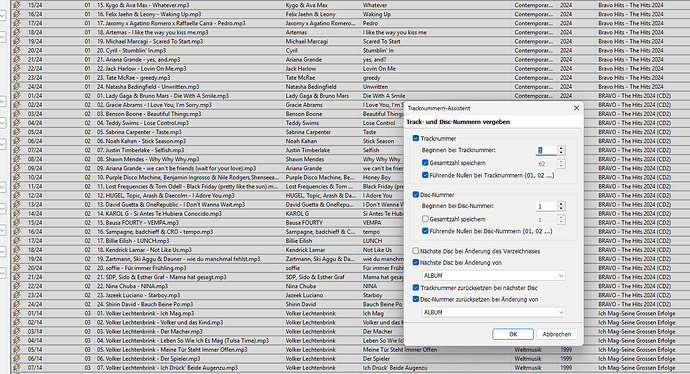Click filename '13. David Guetta & OneRepublic - I Don't Wanna Wait.mp3'
The width and height of the screenshot is (690, 374).
coord(171,205)
